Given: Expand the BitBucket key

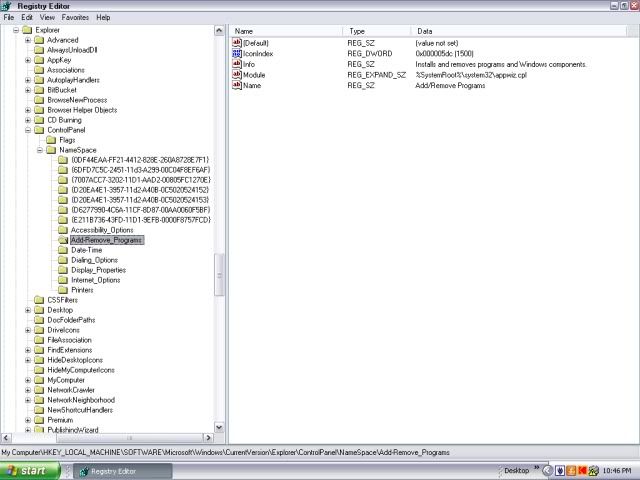Looking at the screenshot, I should [28, 90].
